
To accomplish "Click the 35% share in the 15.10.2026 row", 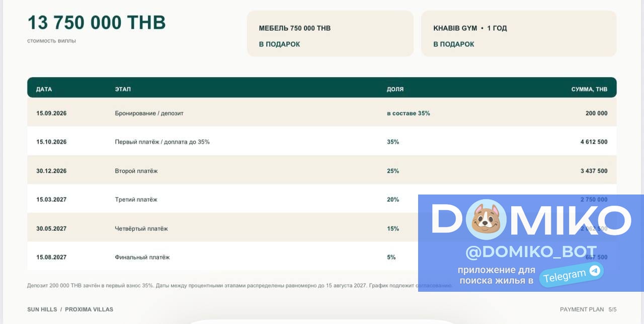I will click(393, 142).
